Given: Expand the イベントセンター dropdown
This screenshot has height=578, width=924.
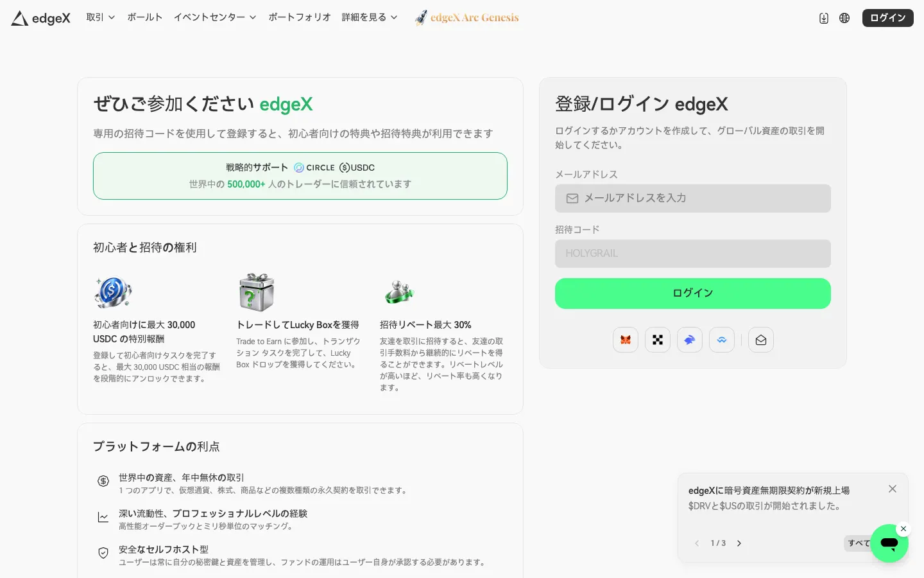Looking at the screenshot, I should coord(215,17).
